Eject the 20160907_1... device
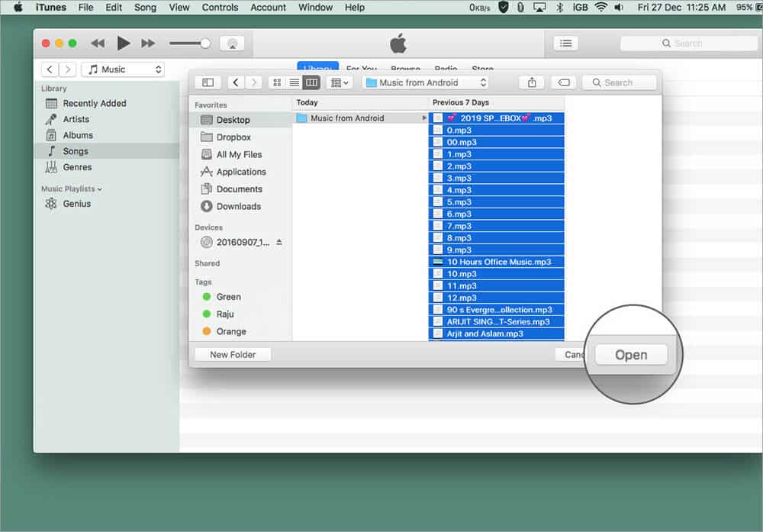Screen dimensions: 763x532 coord(278,242)
